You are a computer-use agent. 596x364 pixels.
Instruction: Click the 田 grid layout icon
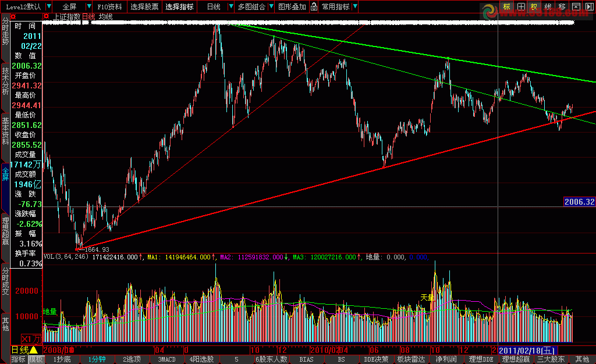(521, 6)
